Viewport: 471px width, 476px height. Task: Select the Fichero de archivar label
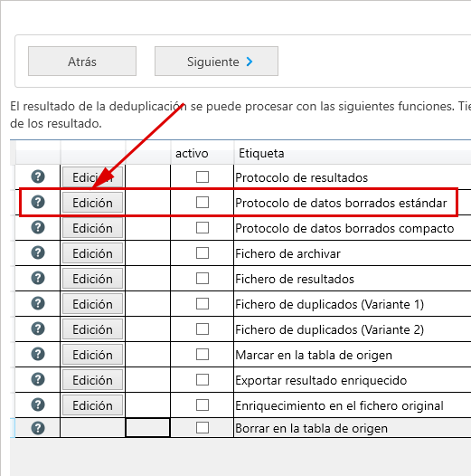287,253
